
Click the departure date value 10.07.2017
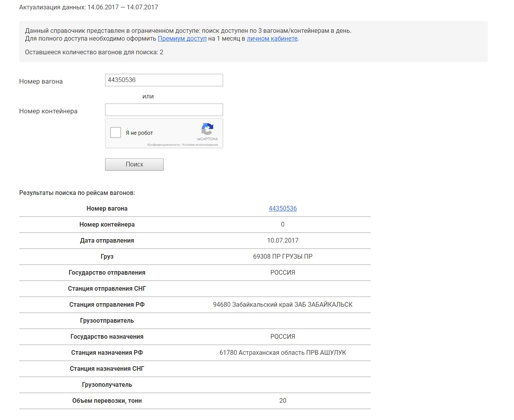pos(283,241)
